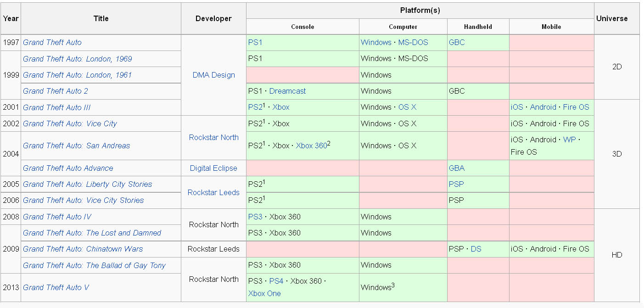Click the blue Windows link in 1997 row
Screen dimensions: 644x308
(x=376, y=42)
